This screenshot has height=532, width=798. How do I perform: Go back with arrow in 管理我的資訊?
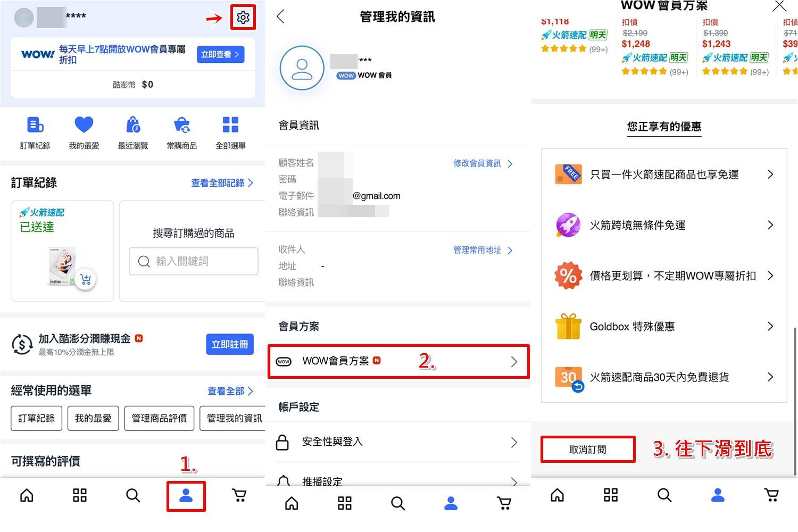click(281, 16)
